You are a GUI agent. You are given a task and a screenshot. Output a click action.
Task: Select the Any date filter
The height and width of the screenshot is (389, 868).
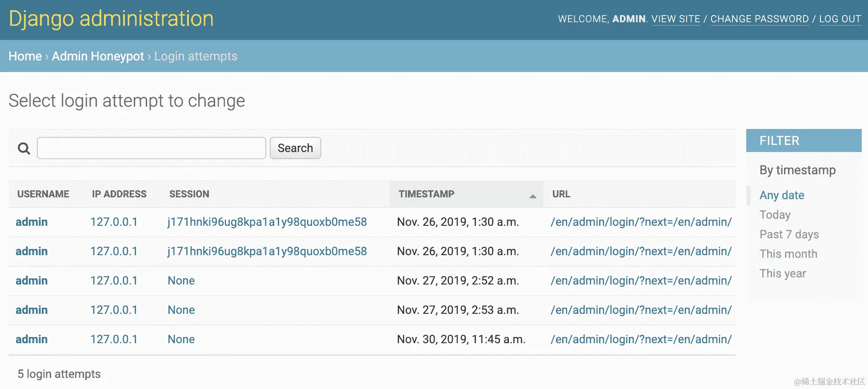[x=782, y=195]
